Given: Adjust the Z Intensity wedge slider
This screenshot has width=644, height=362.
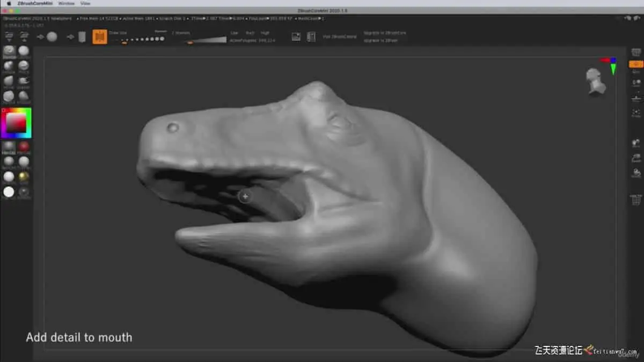Looking at the screenshot, I should pyautogui.click(x=206, y=40).
